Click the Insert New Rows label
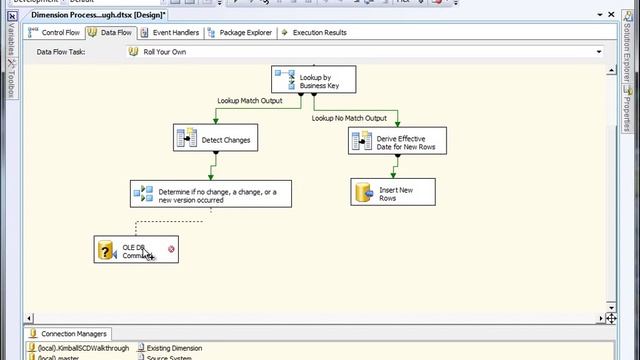Screen dimensions: 640x360 (396, 194)
